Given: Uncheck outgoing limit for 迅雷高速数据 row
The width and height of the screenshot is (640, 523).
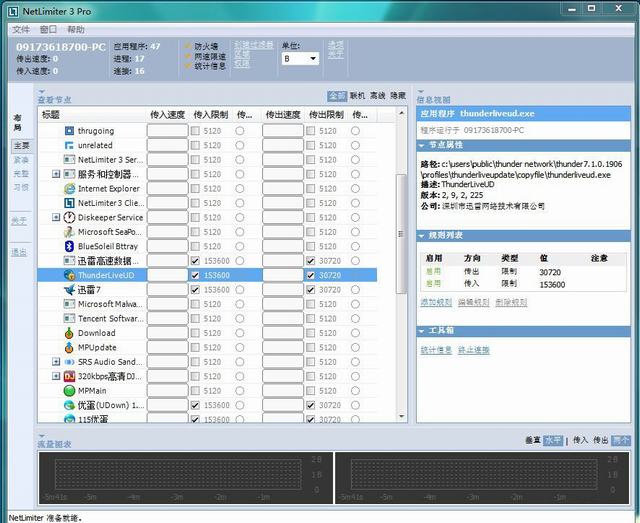Looking at the screenshot, I should 311,260.
